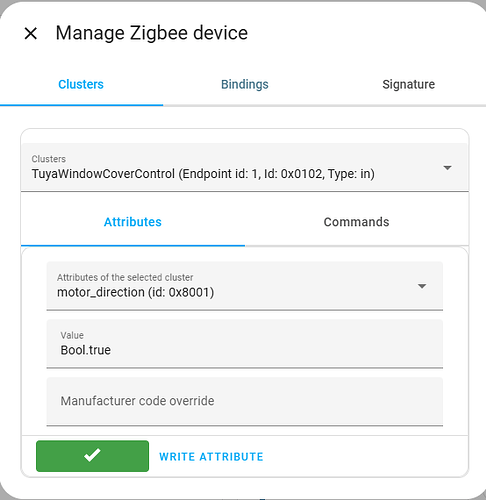The image size is (486, 500).
Task: Switch to the Clusters tab
Action: [81, 84]
